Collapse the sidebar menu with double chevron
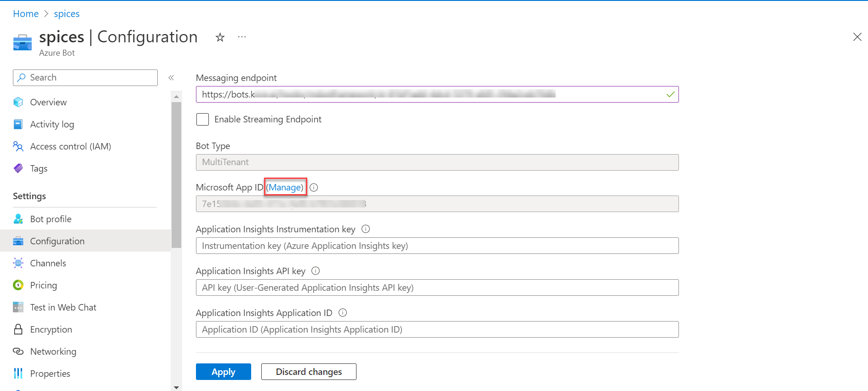This screenshot has width=868, height=391. [171, 78]
